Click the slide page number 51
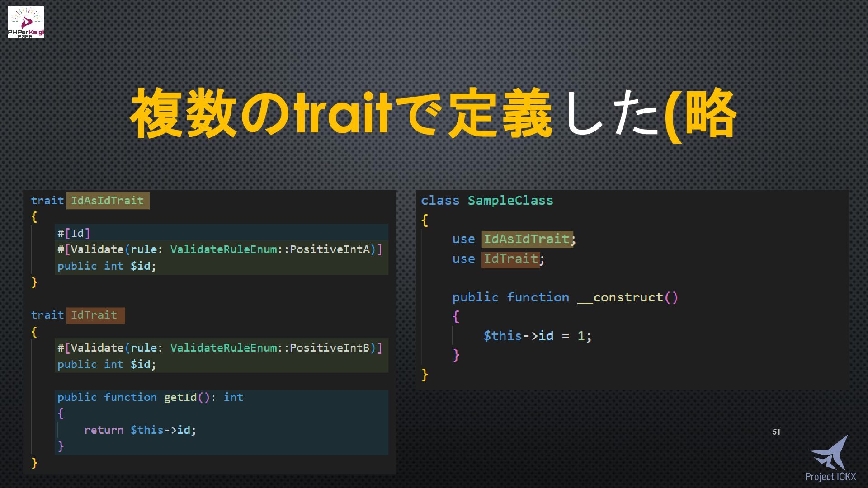 (776, 432)
